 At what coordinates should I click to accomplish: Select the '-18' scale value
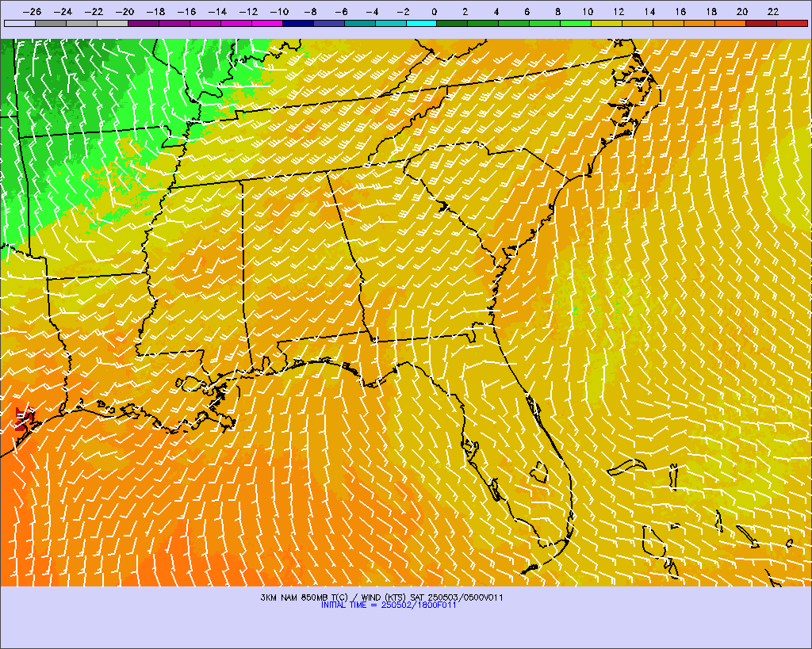point(156,11)
